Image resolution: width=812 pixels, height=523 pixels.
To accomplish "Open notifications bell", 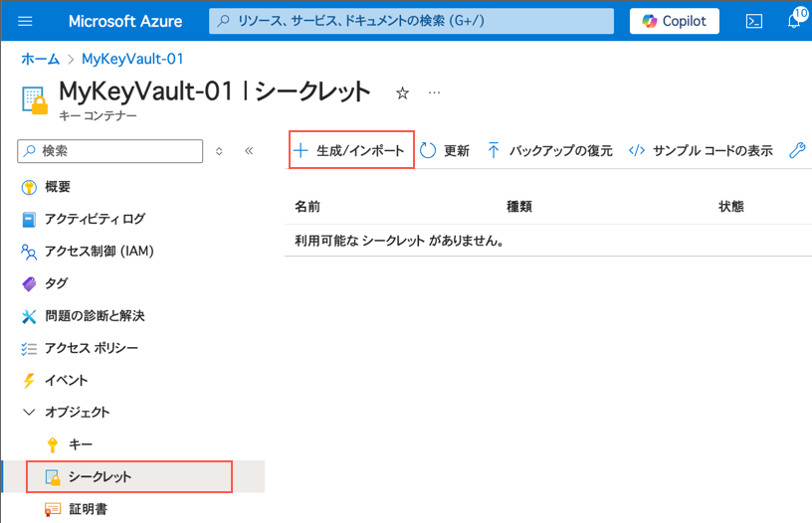I will (794, 21).
